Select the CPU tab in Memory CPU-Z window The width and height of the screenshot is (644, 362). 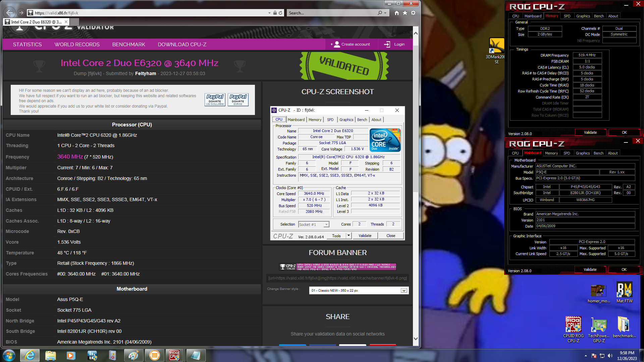click(x=516, y=16)
